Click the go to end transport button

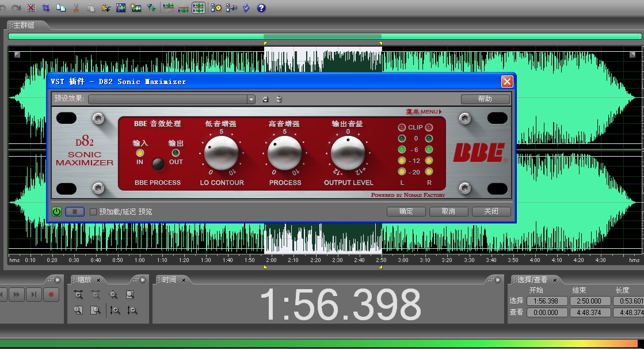[34, 294]
